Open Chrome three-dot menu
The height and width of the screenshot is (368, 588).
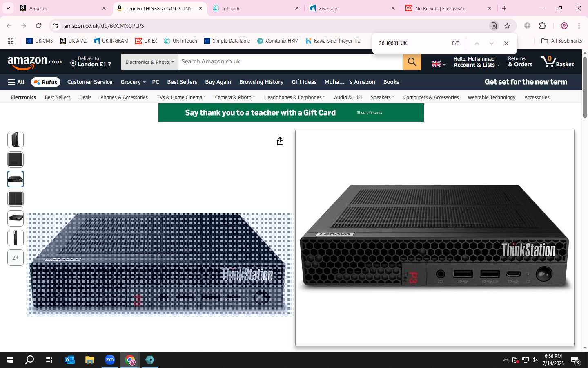579,26
